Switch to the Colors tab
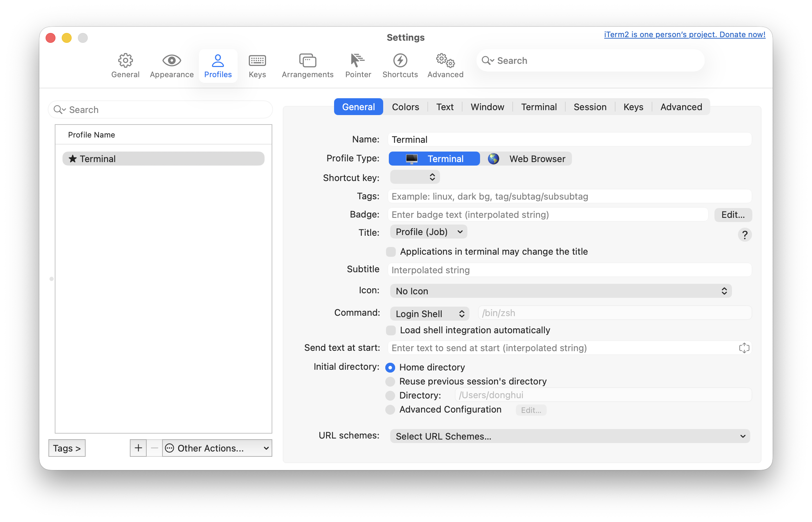812x522 pixels. [x=405, y=107]
